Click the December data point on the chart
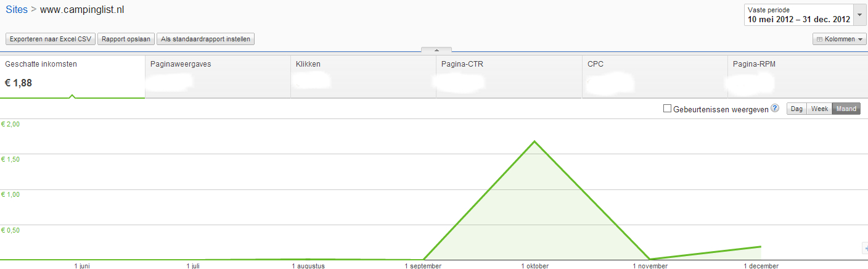868x269 pixels. click(761, 247)
